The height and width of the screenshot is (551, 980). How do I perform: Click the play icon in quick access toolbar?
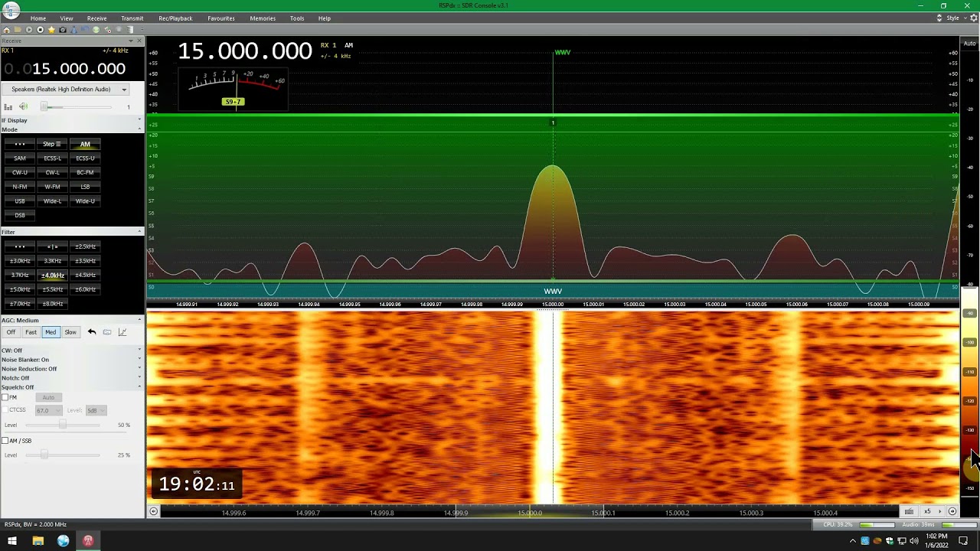coord(29,30)
